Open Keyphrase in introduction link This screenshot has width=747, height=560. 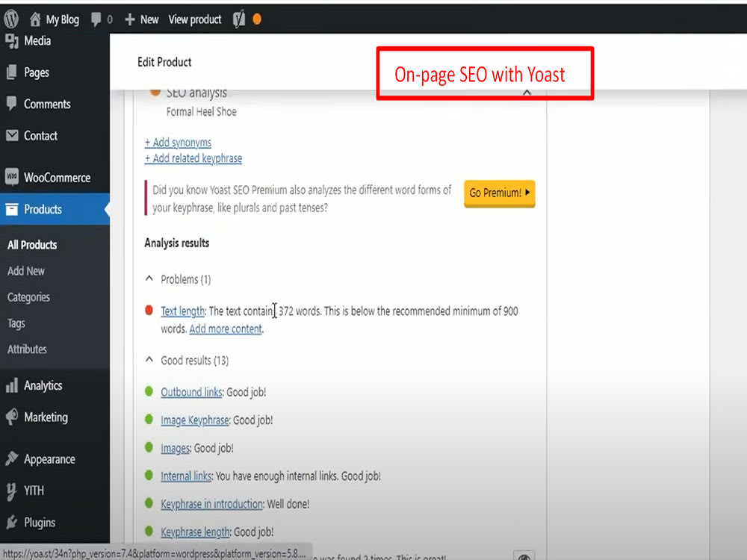click(x=212, y=504)
